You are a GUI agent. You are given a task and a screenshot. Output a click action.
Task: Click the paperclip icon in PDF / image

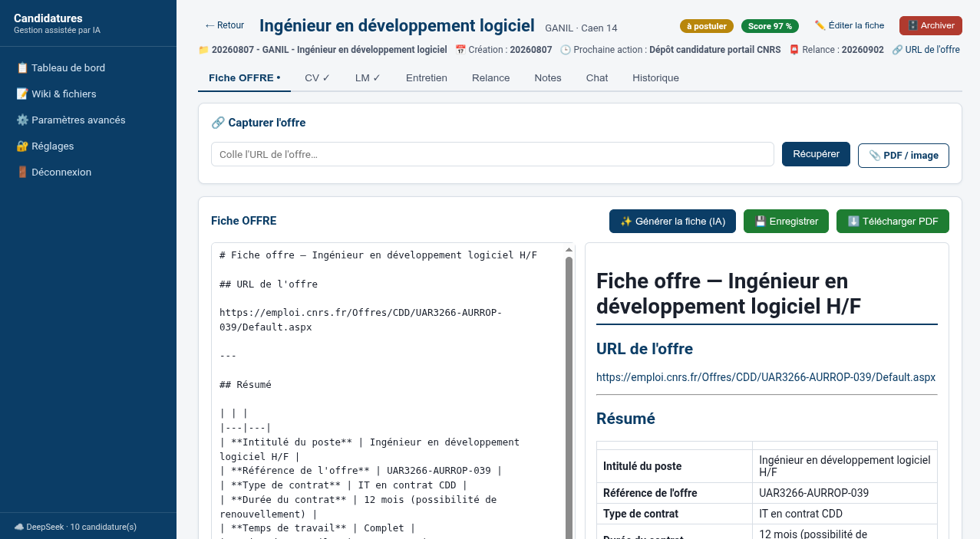click(875, 155)
